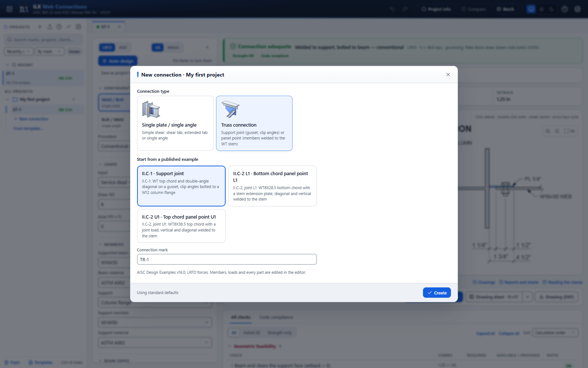Viewport: 588px width, 368px height.
Task: Switch to the All checks tab
Action: pyautogui.click(x=241, y=317)
